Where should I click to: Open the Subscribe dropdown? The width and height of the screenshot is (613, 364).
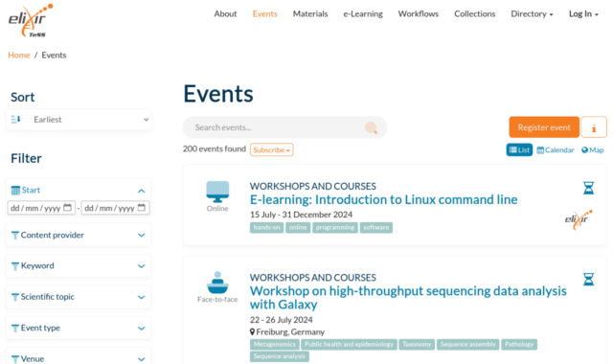tap(272, 149)
